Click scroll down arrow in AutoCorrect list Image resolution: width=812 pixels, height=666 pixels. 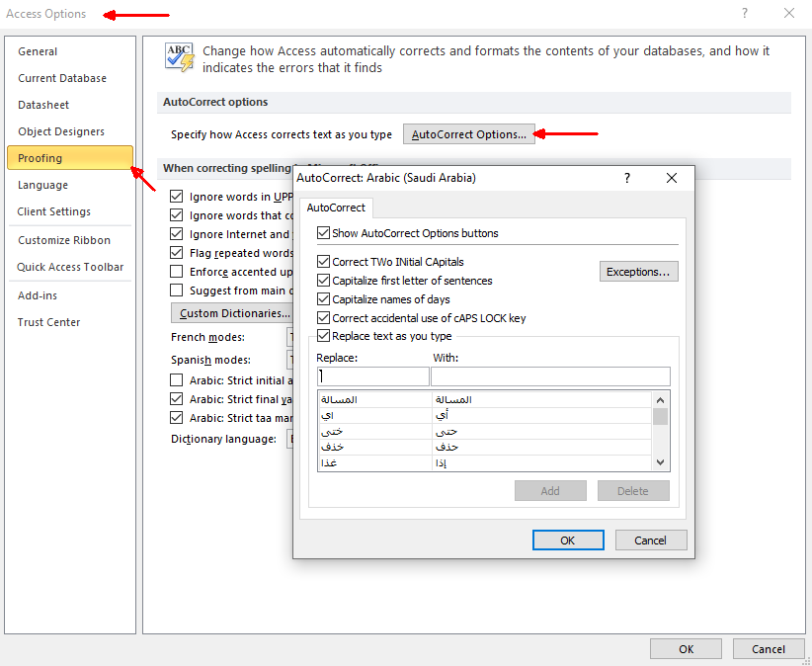tap(660, 462)
